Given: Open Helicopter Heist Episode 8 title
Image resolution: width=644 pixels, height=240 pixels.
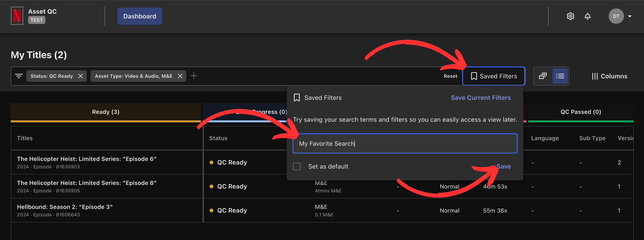Looking at the screenshot, I should pos(87,183).
